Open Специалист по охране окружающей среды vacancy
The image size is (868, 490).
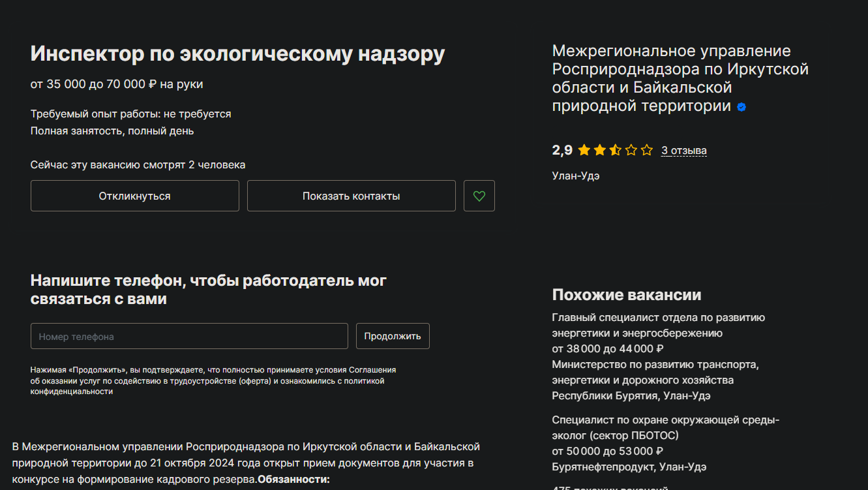coord(666,427)
